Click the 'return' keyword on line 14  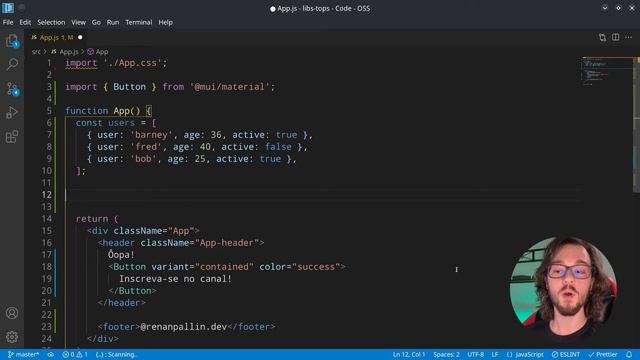[92, 219]
